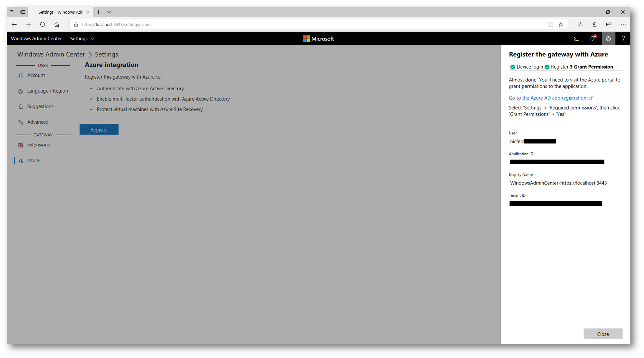Screen dimensions: 644x358
Task: Click the settings gear icon in header
Action: 608,38
